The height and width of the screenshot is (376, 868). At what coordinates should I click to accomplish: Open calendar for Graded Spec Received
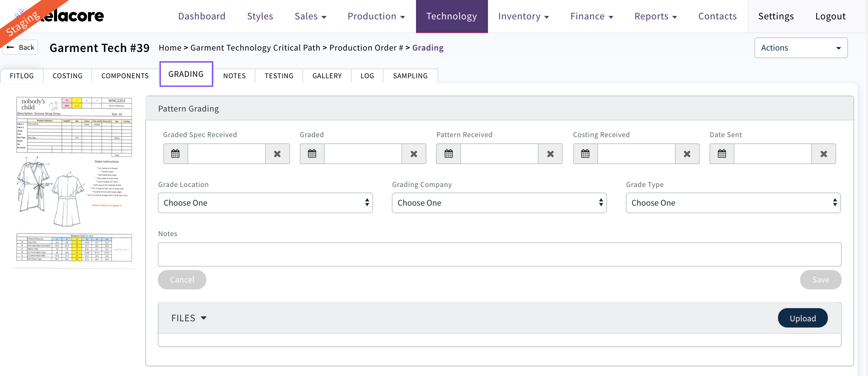pos(175,154)
